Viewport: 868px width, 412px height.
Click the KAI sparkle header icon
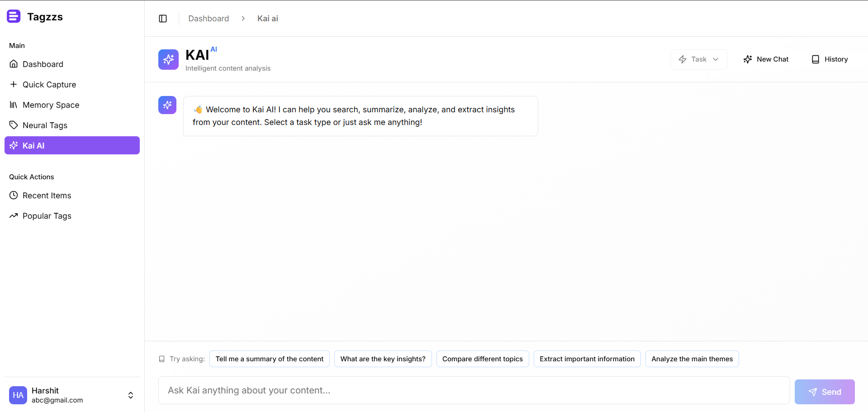coord(168,59)
